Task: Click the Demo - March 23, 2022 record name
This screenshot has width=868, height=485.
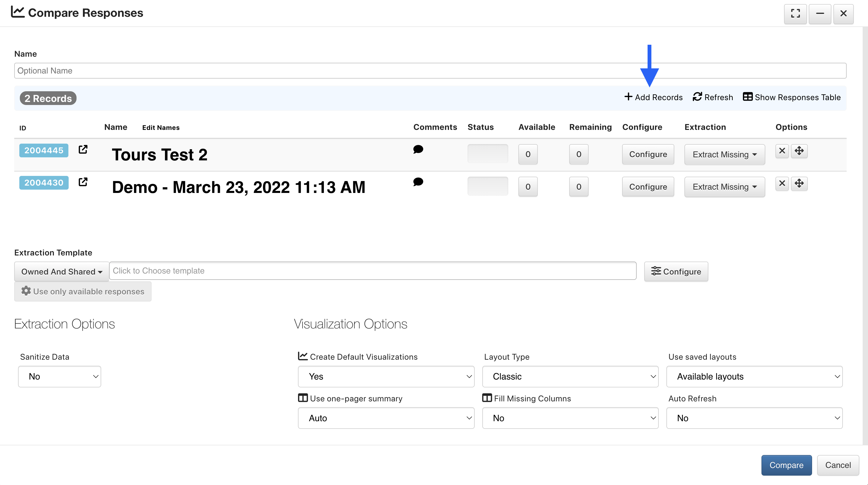Action: (238, 187)
